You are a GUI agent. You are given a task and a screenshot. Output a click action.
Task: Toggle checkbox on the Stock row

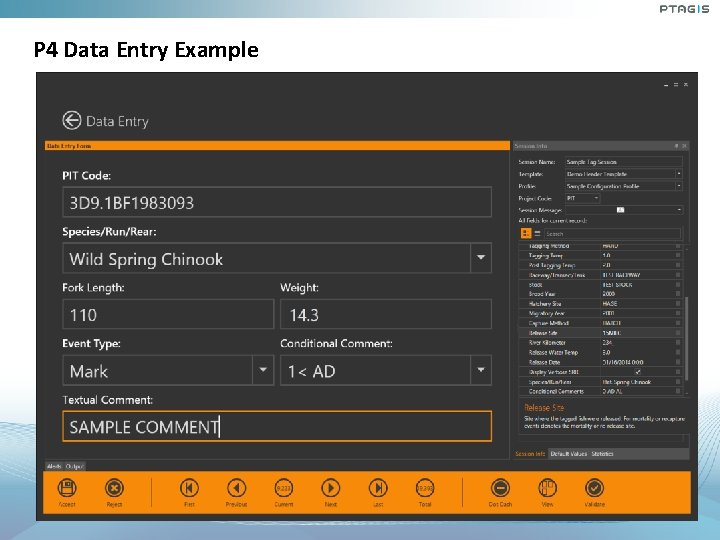point(678,284)
